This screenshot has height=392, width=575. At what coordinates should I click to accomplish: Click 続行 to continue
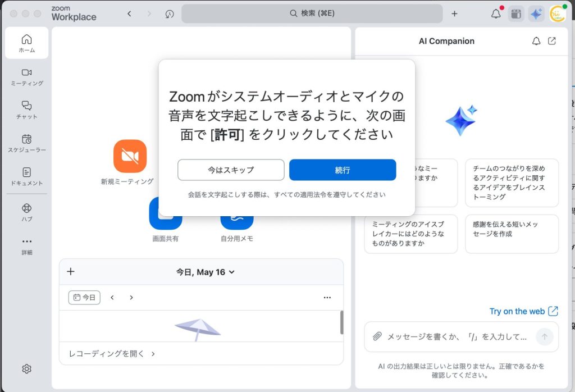click(343, 170)
